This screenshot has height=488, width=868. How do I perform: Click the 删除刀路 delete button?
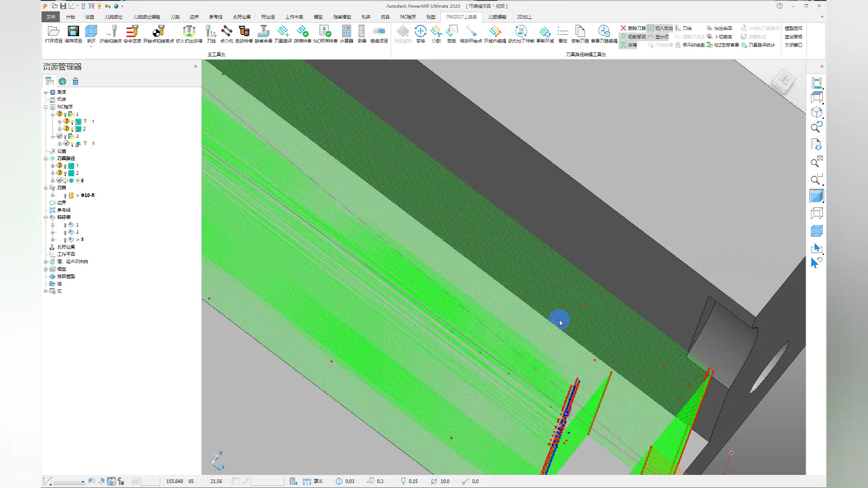point(633,28)
